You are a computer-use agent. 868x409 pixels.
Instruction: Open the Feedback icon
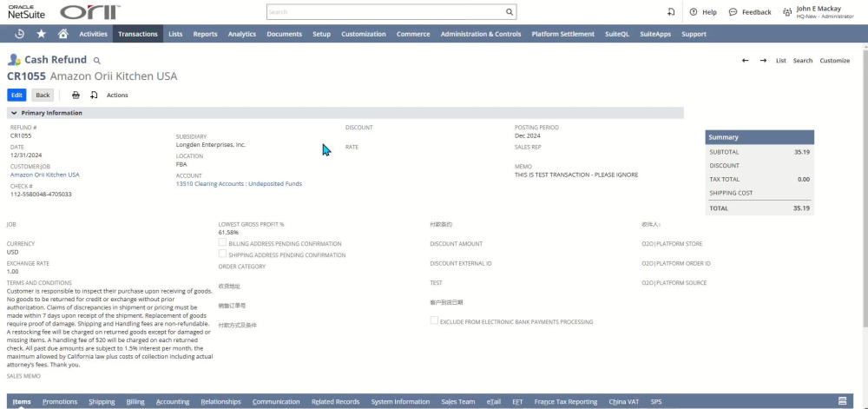click(x=733, y=12)
